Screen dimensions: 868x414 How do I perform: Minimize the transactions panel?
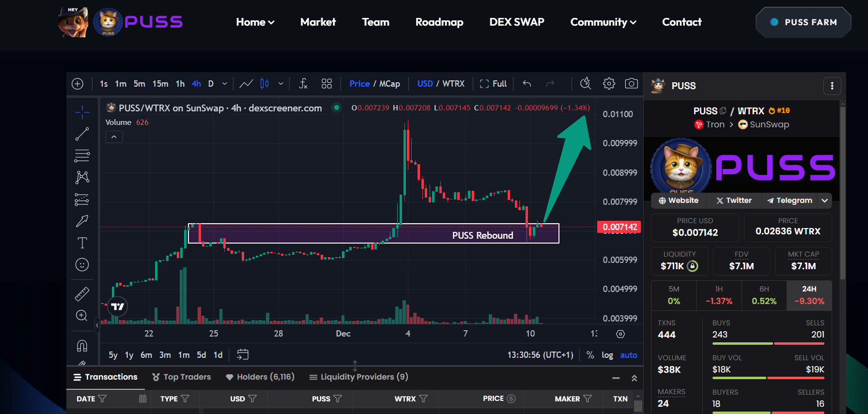point(616,378)
